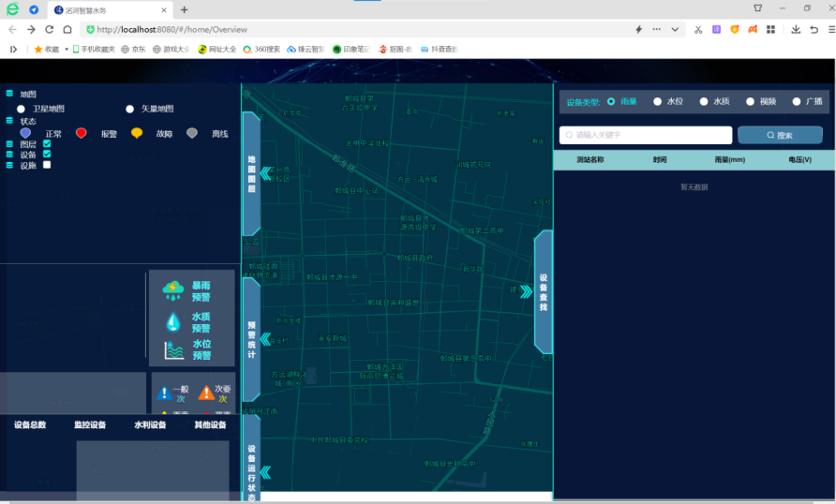The image size is (836, 504).
Task: Click the 暴雨预警 rainstorm warning icon
Action: tap(172, 290)
